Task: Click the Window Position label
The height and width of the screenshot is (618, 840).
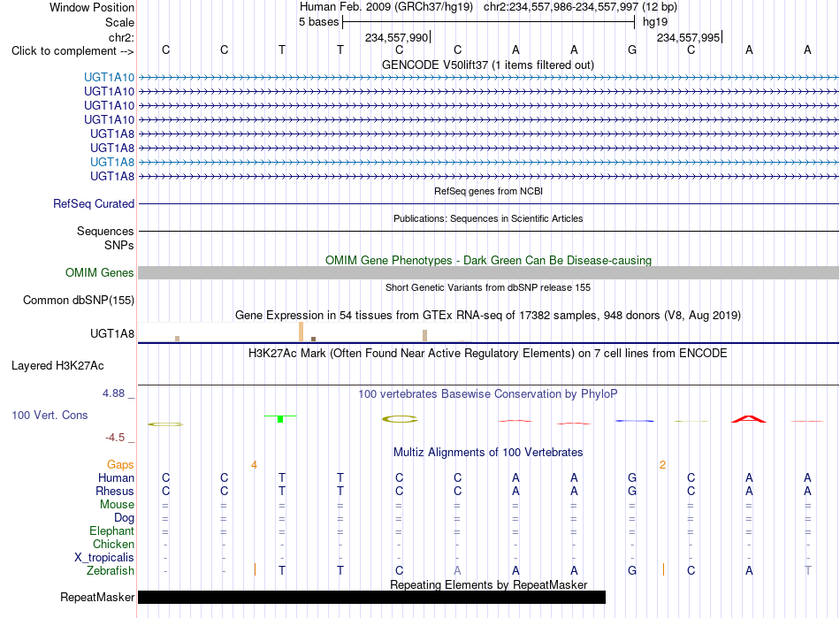Action: point(92,7)
